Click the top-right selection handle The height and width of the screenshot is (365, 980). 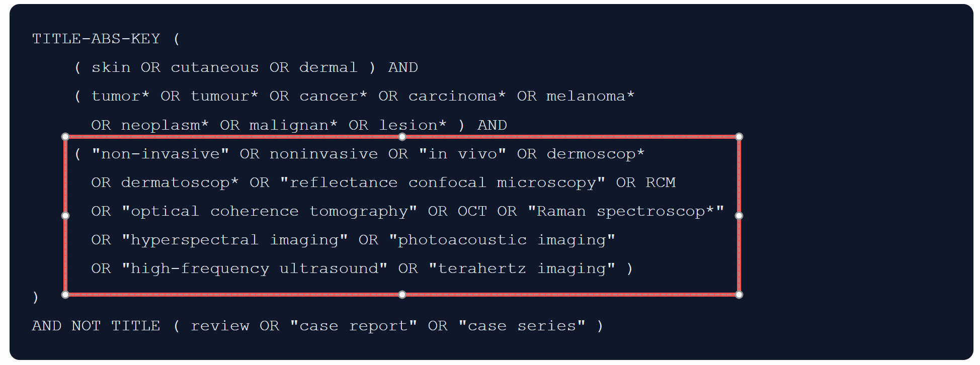[x=739, y=137]
